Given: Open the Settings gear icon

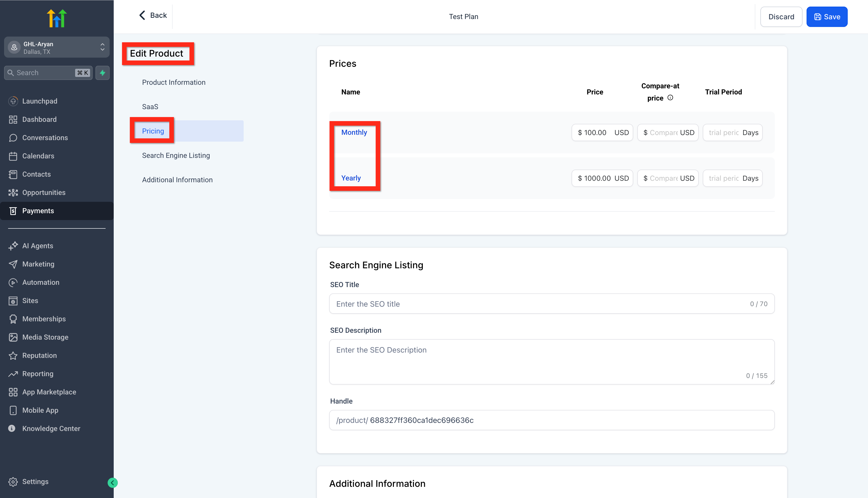Looking at the screenshot, I should pyautogui.click(x=13, y=482).
